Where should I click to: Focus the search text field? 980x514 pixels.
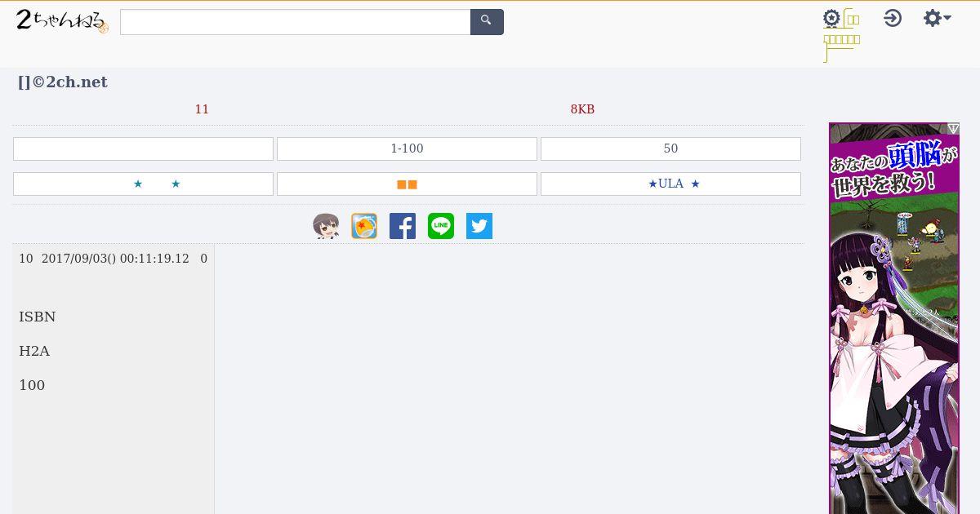(296, 22)
